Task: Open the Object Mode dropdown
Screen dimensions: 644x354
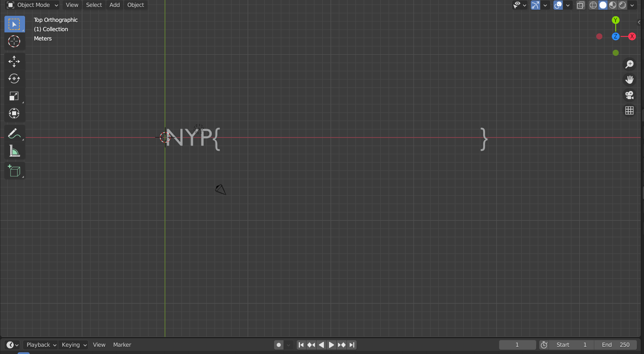Action: [x=33, y=5]
